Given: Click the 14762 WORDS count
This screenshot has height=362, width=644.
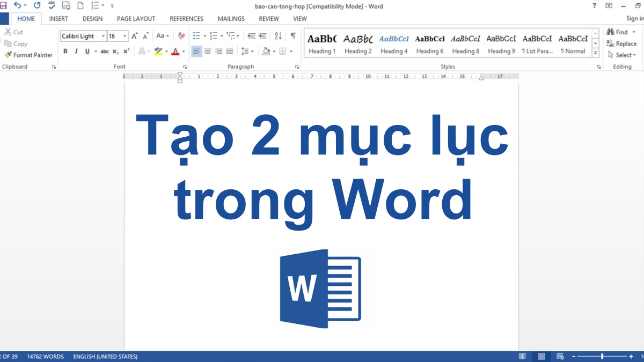Looking at the screenshot, I should point(46,357).
